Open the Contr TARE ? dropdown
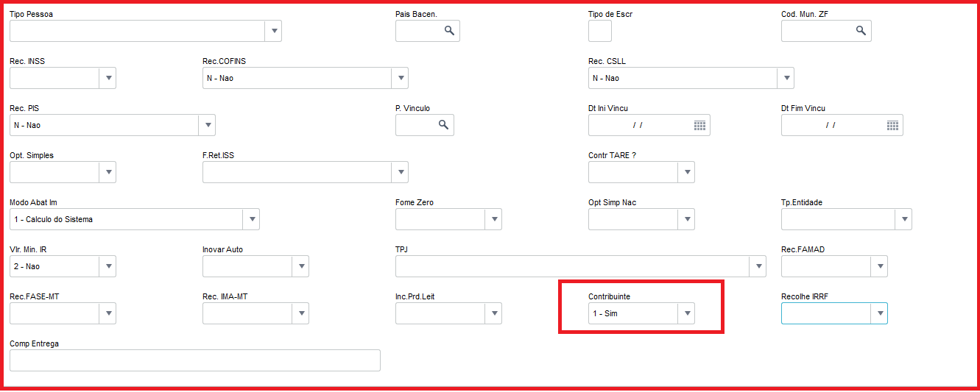Image resolution: width=980 pixels, height=392 pixels. tap(686, 172)
